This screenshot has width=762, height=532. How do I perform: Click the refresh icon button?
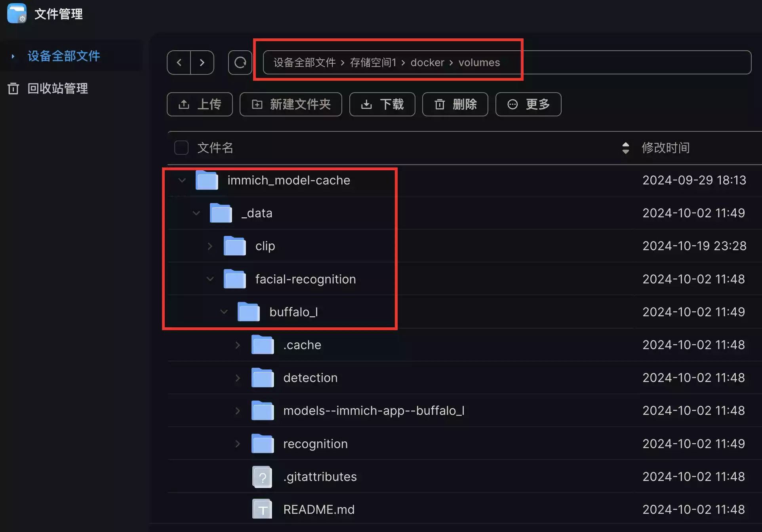pyautogui.click(x=240, y=63)
